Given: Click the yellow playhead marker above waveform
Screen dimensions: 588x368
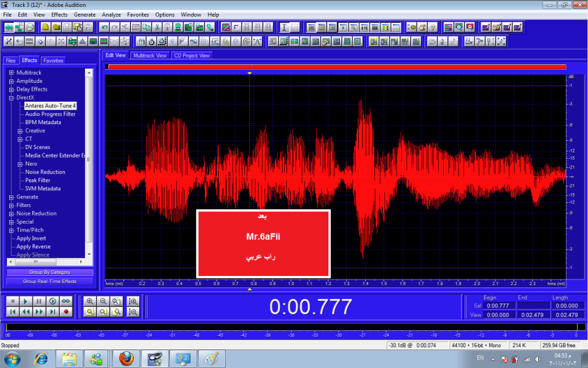Looking at the screenshot, I should [249, 73].
